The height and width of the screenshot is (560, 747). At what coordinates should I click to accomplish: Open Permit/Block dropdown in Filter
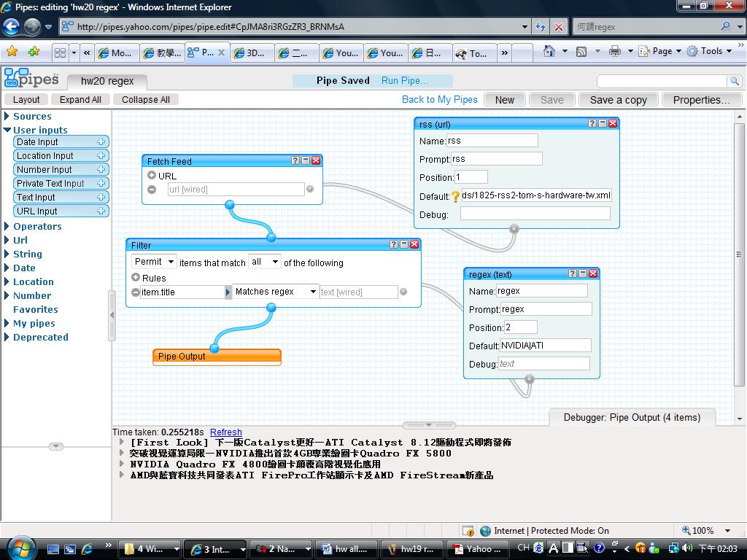click(x=153, y=262)
